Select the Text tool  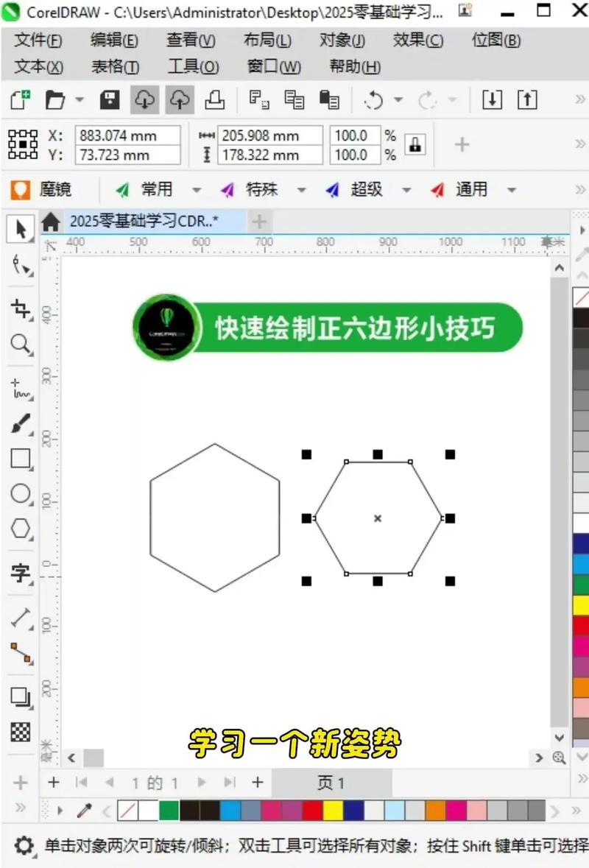point(21,574)
